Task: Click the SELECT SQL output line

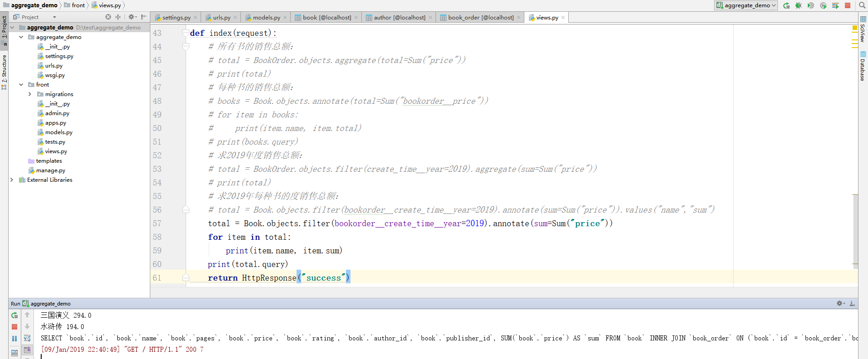Action: 449,338
